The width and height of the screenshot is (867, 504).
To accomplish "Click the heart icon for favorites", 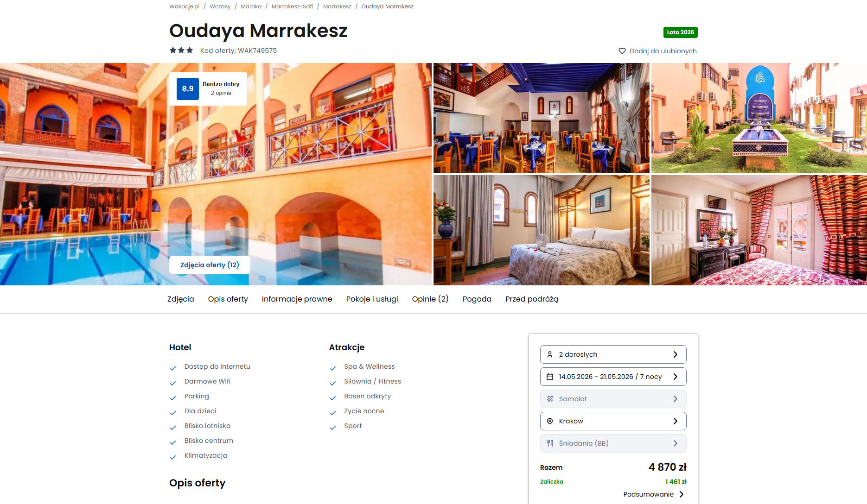I will pyautogui.click(x=622, y=51).
